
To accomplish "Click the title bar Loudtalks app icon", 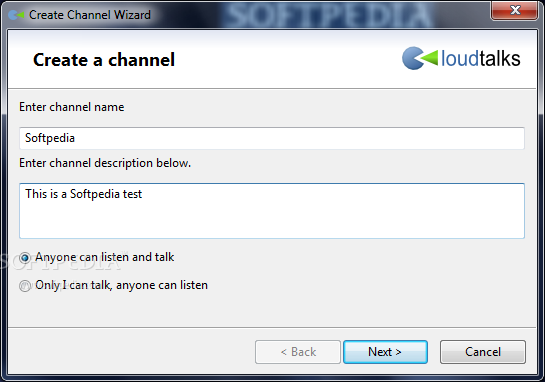I will 16,15.
